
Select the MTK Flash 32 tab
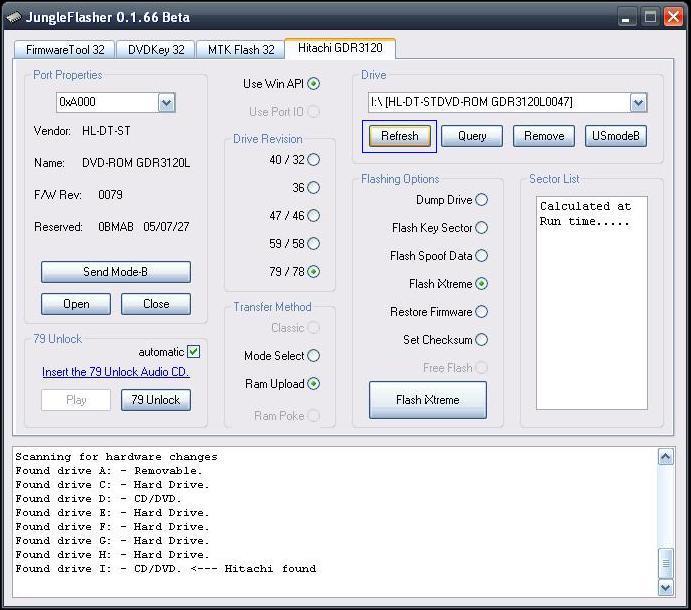[x=240, y=49]
